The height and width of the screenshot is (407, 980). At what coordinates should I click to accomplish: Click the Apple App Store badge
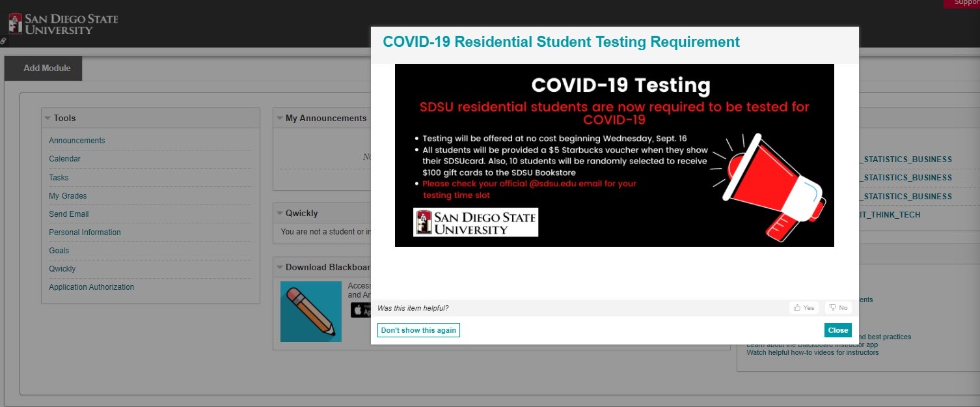click(362, 309)
